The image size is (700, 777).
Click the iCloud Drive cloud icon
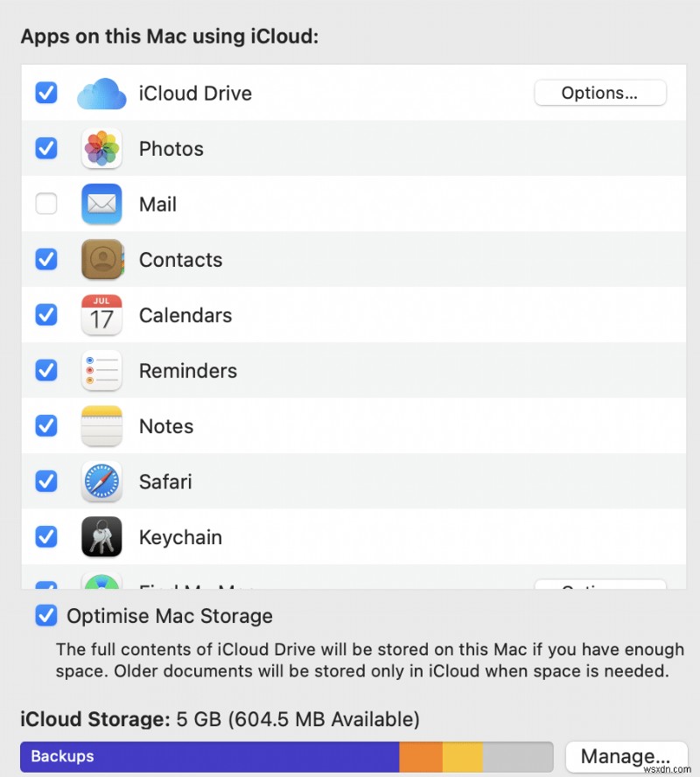101,93
